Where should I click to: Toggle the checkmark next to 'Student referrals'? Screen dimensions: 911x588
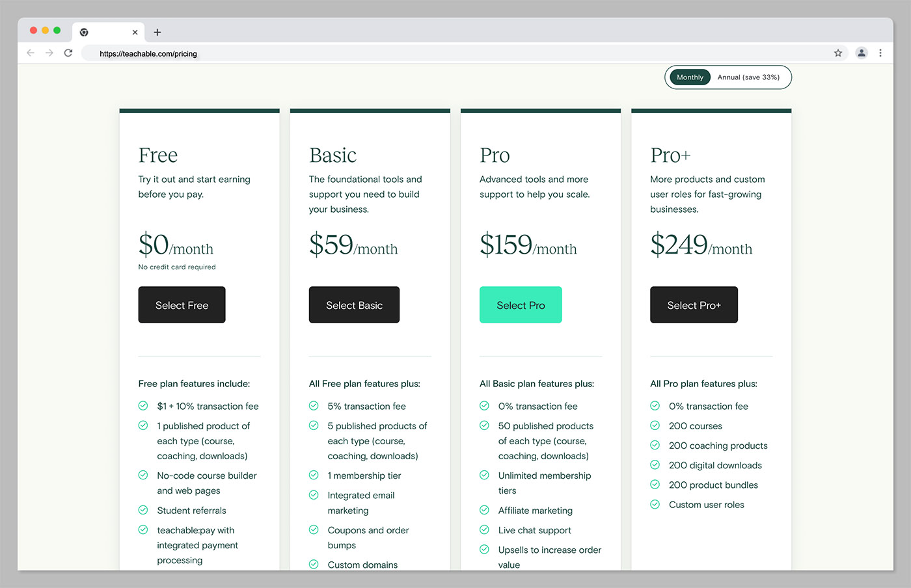(143, 510)
